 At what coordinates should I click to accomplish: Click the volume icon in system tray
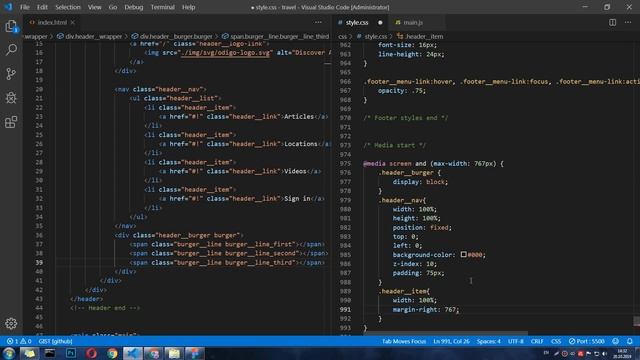(604, 353)
